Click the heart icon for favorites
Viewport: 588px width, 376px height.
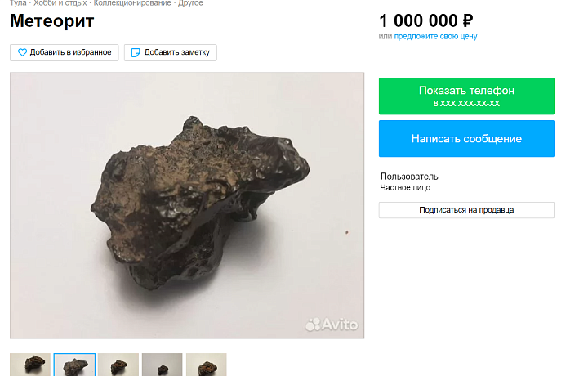(x=23, y=52)
